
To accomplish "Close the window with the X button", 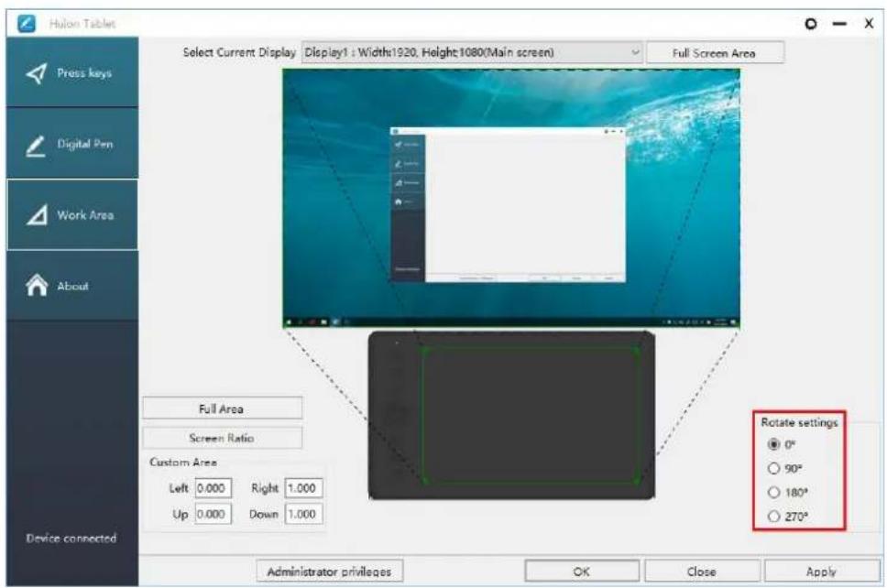I will point(869,24).
